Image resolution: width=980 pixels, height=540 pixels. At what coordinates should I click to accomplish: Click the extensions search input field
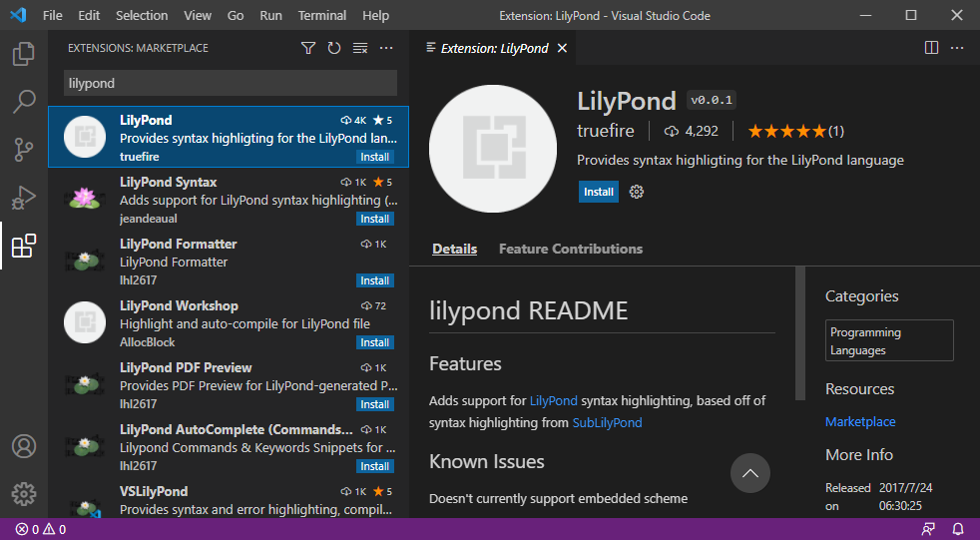click(x=230, y=83)
